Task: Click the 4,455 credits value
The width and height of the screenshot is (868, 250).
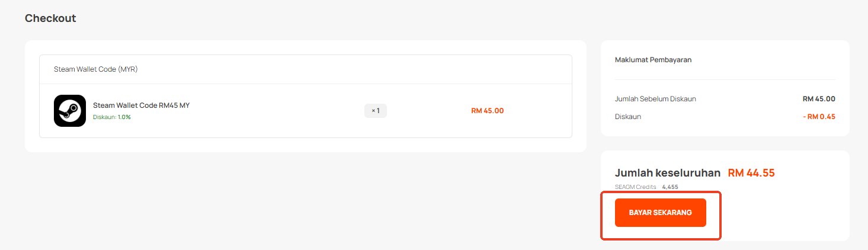Action: point(670,187)
